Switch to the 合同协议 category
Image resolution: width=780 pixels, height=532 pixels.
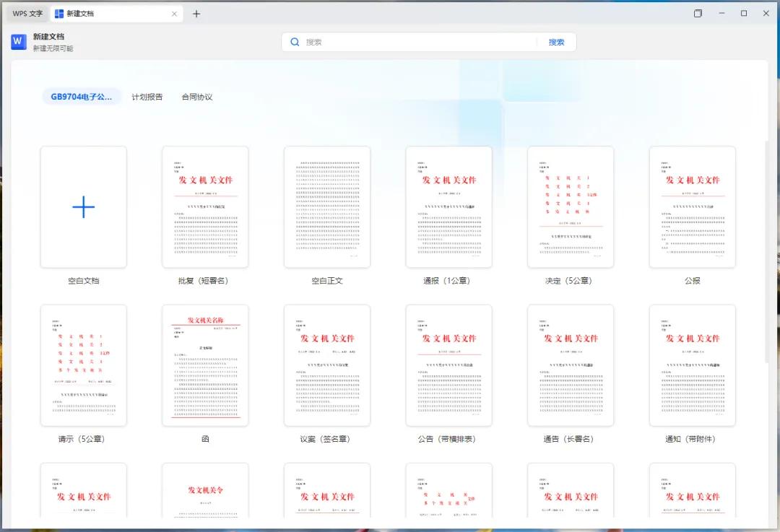[197, 97]
